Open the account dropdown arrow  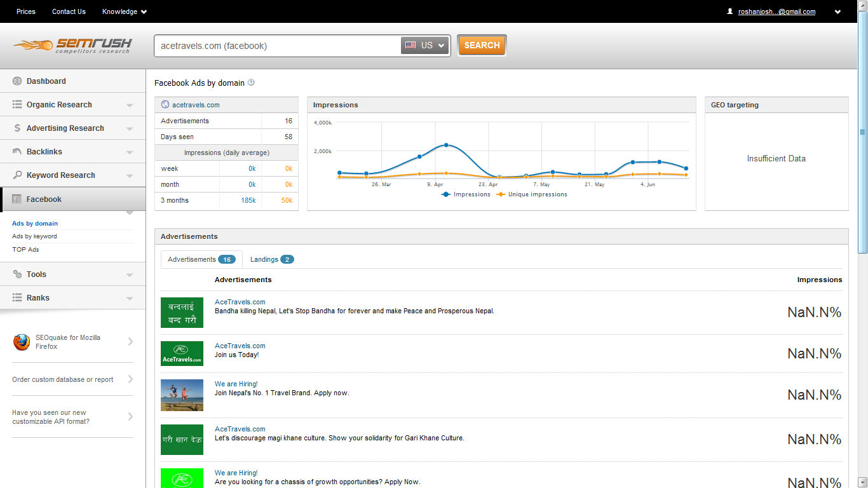[837, 11]
